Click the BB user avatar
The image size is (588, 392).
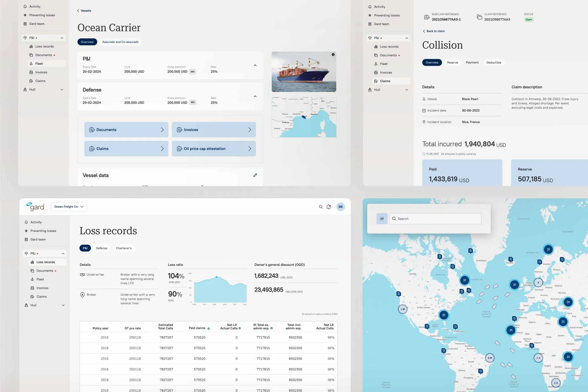point(340,207)
